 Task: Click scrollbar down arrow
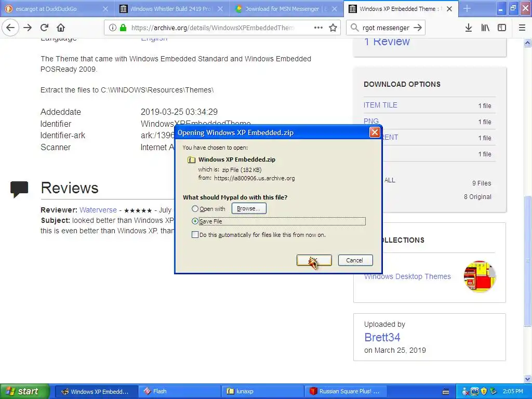(527, 379)
